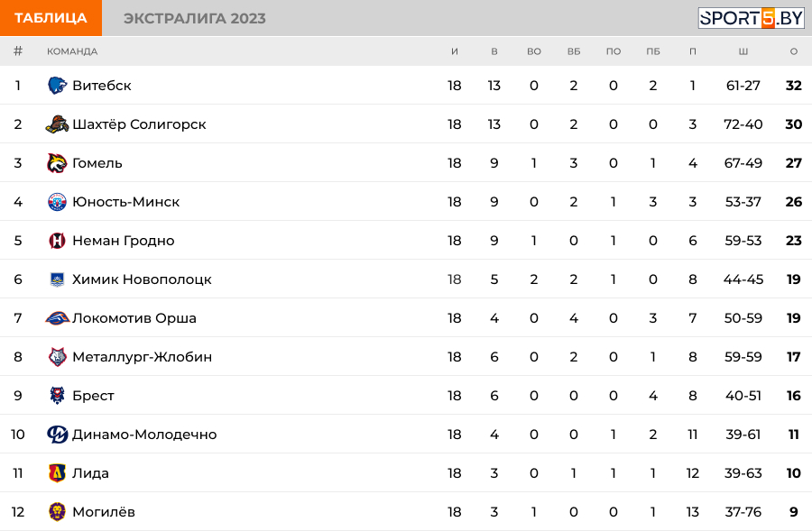Click the КОМАНДА column header
The height and width of the screenshot is (531, 812).
click(x=72, y=51)
